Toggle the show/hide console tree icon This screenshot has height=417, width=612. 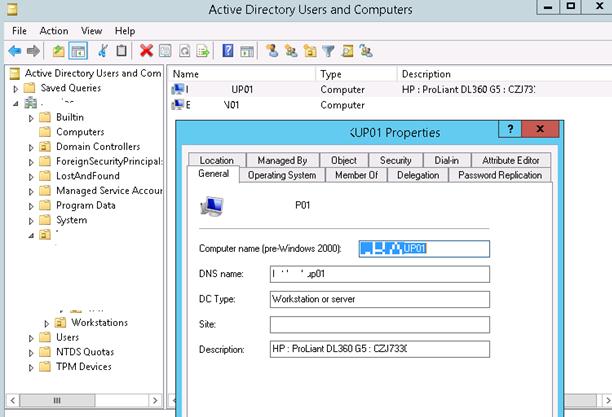(x=77, y=51)
